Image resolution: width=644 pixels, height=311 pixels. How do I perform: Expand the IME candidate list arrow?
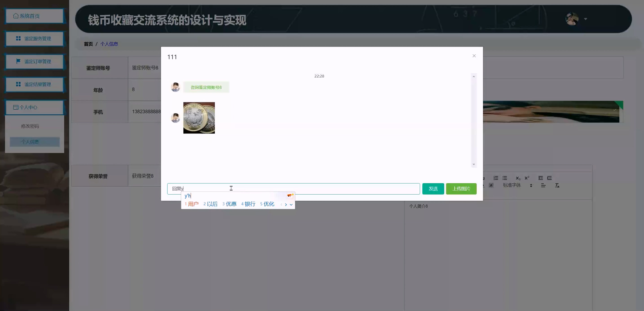point(291,205)
